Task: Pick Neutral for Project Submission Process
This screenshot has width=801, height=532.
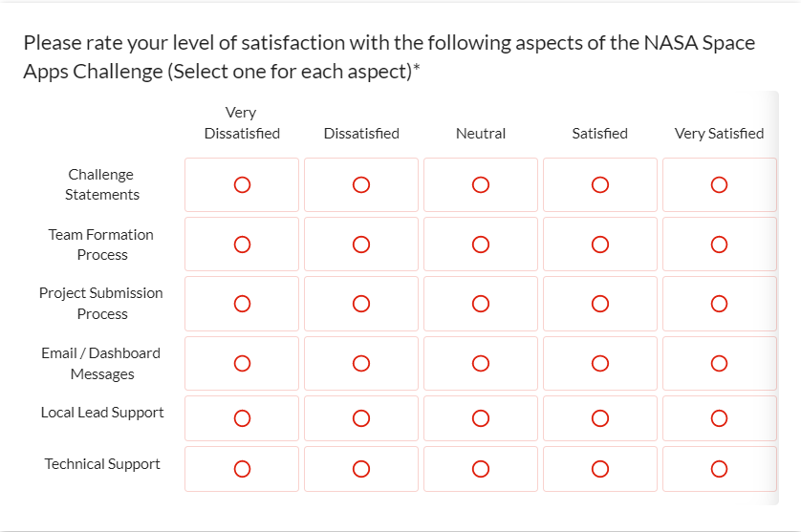Action: (481, 304)
